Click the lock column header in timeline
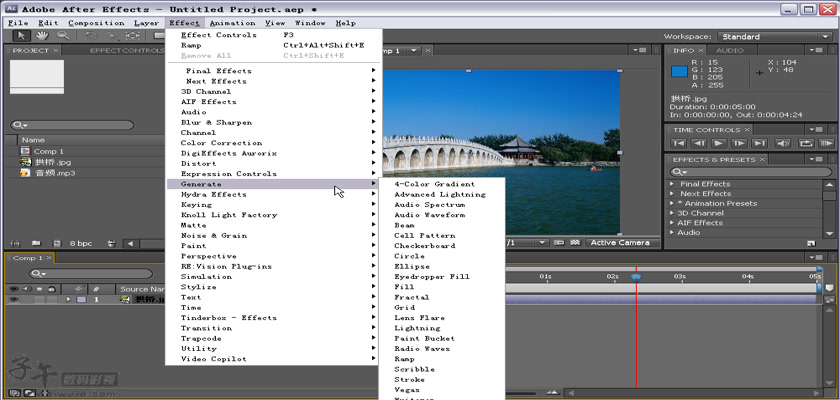 point(51,289)
